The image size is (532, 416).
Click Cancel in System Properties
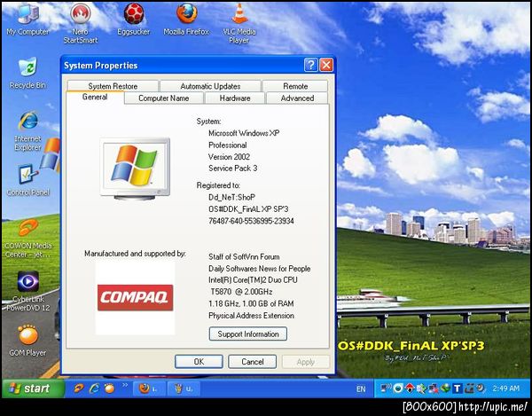[x=253, y=362]
